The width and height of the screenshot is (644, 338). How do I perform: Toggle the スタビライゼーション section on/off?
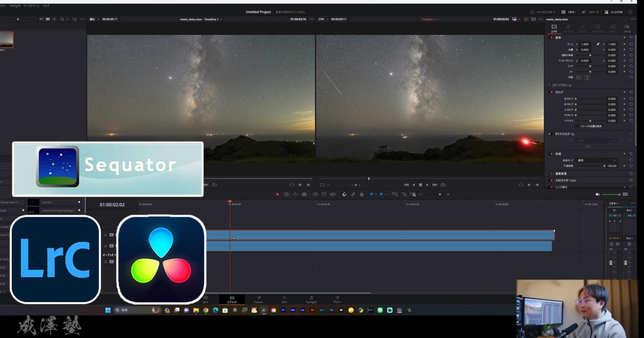pyautogui.click(x=551, y=181)
